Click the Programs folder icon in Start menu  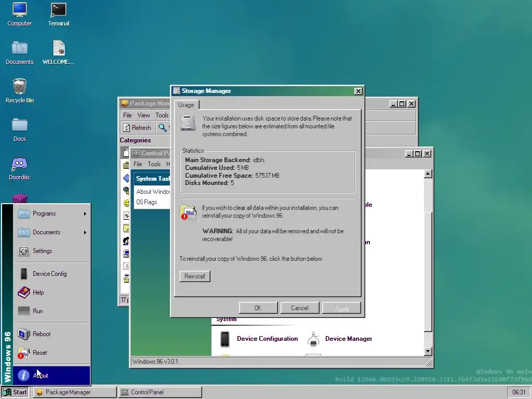(24, 214)
